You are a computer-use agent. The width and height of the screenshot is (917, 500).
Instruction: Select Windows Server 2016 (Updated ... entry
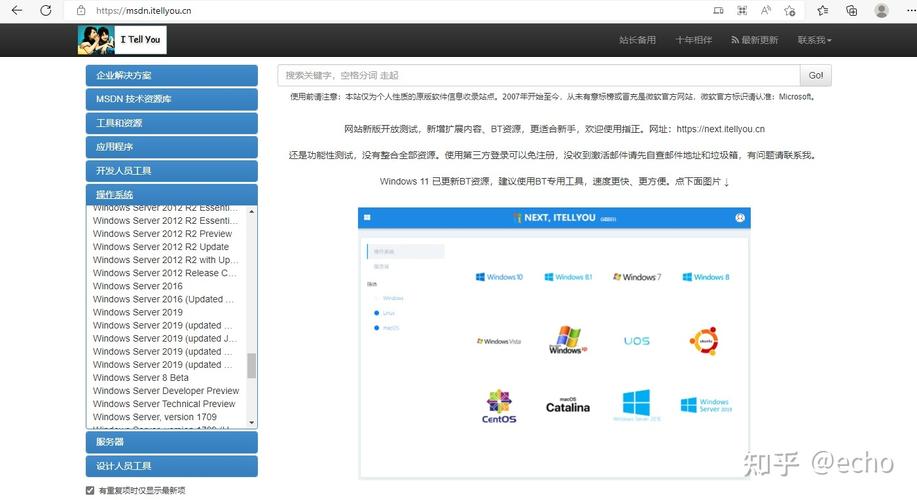tap(163, 299)
